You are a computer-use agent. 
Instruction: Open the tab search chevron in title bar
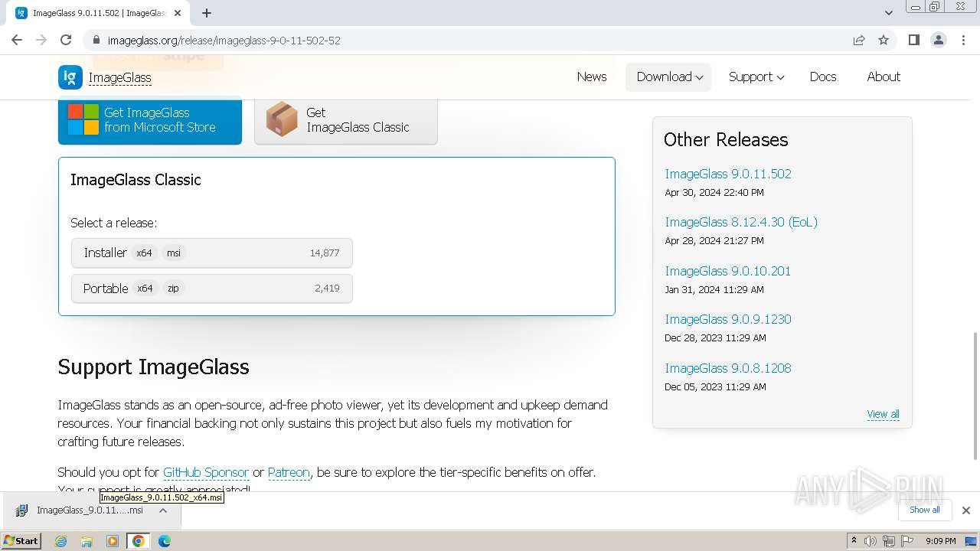coord(888,13)
